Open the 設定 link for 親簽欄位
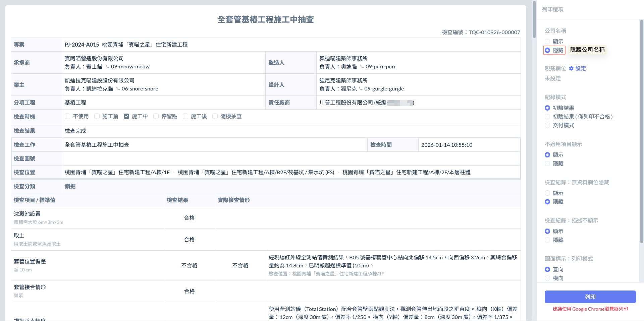This screenshot has width=644, height=321. tap(581, 68)
